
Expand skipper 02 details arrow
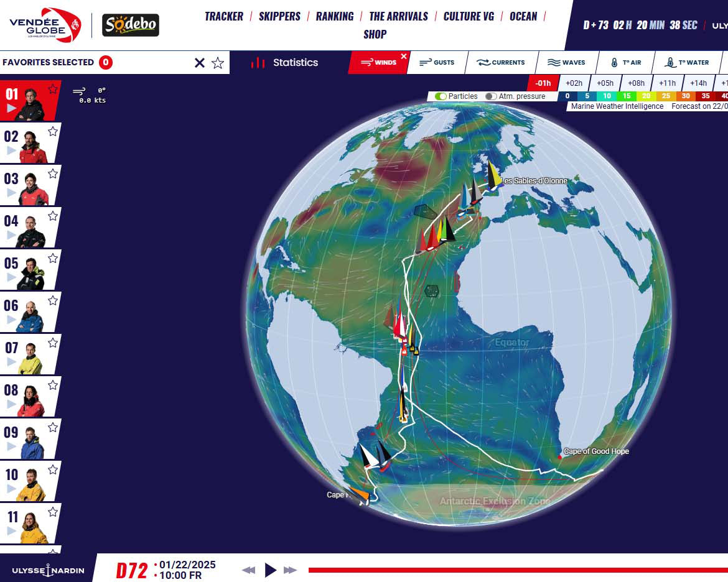point(11,150)
